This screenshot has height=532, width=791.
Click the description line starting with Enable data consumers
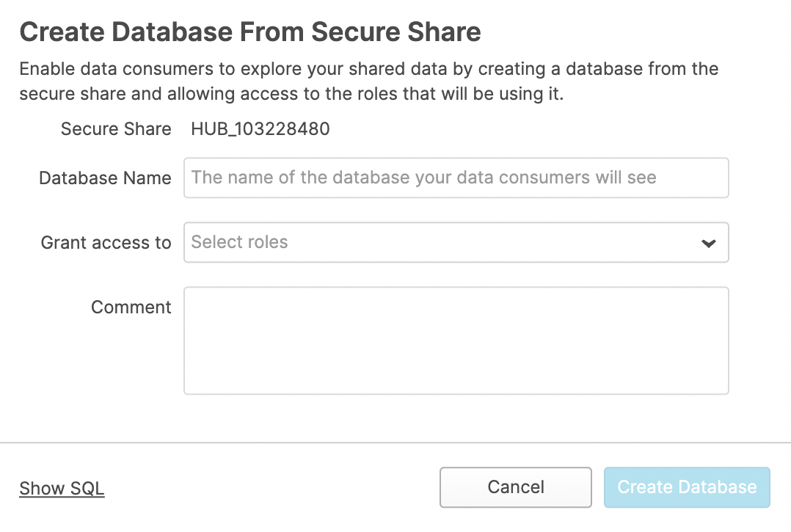[x=368, y=69]
